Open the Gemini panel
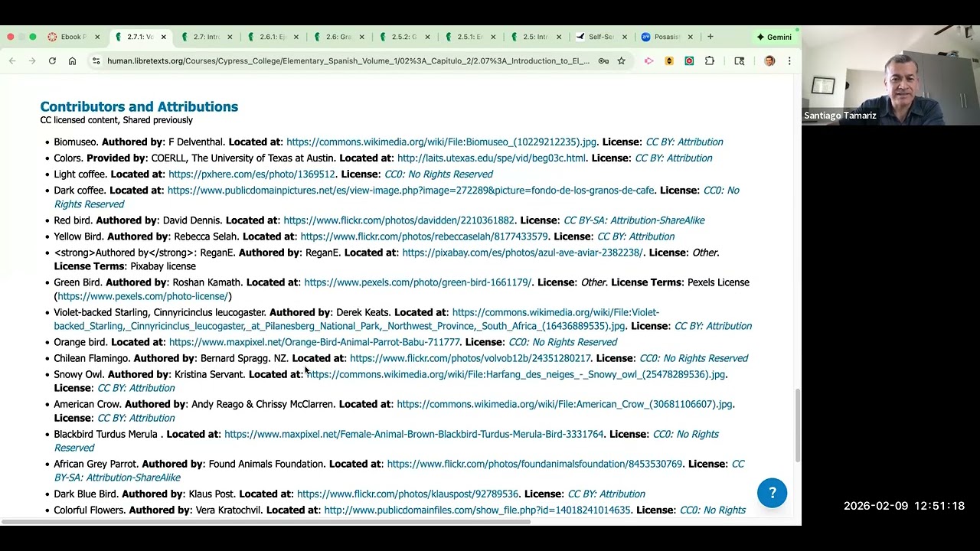The image size is (980, 551). click(x=774, y=37)
